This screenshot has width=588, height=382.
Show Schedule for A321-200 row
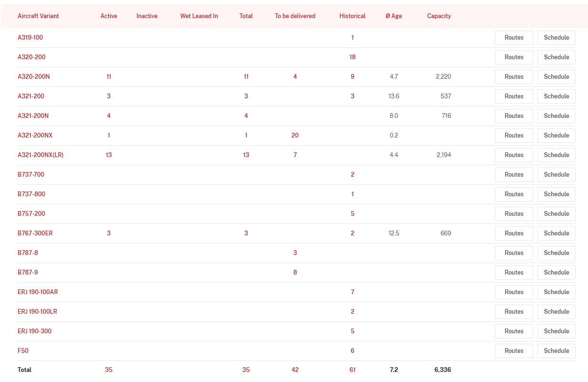tap(557, 96)
